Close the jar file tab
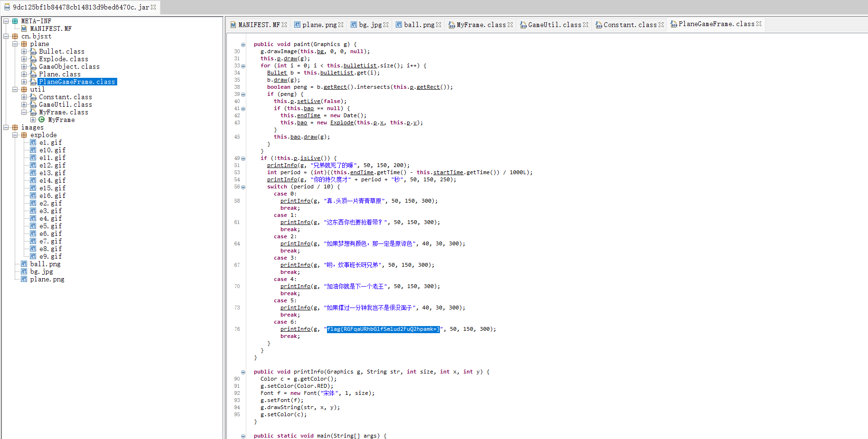The height and width of the screenshot is (439, 868). [153, 7]
